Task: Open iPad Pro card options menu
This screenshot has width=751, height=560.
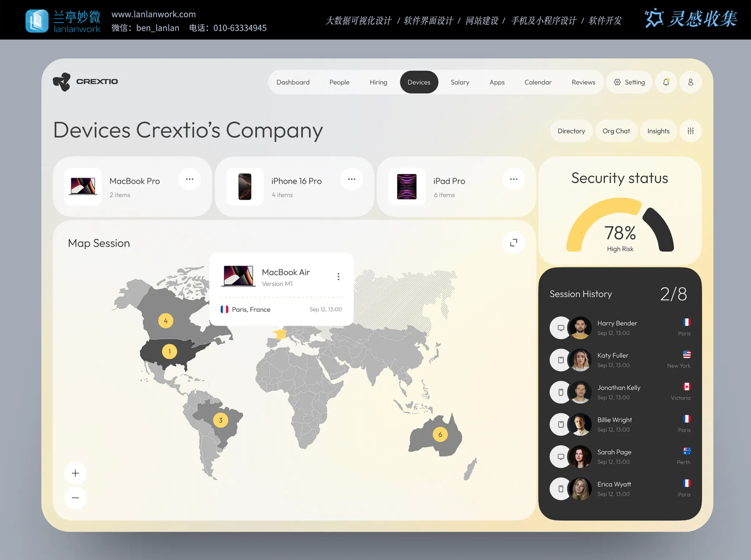Action: click(513, 179)
